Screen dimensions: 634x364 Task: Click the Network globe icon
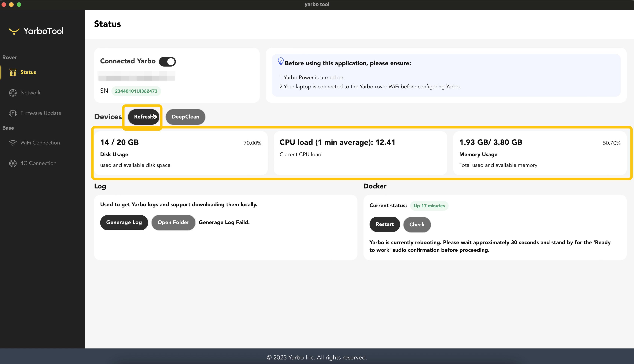coord(13,93)
